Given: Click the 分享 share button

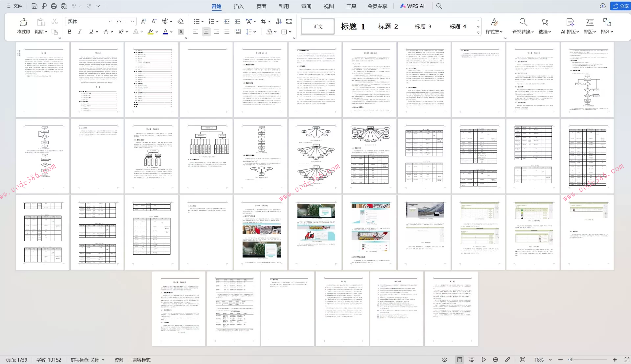Looking at the screenshot, I should point(620,6).
